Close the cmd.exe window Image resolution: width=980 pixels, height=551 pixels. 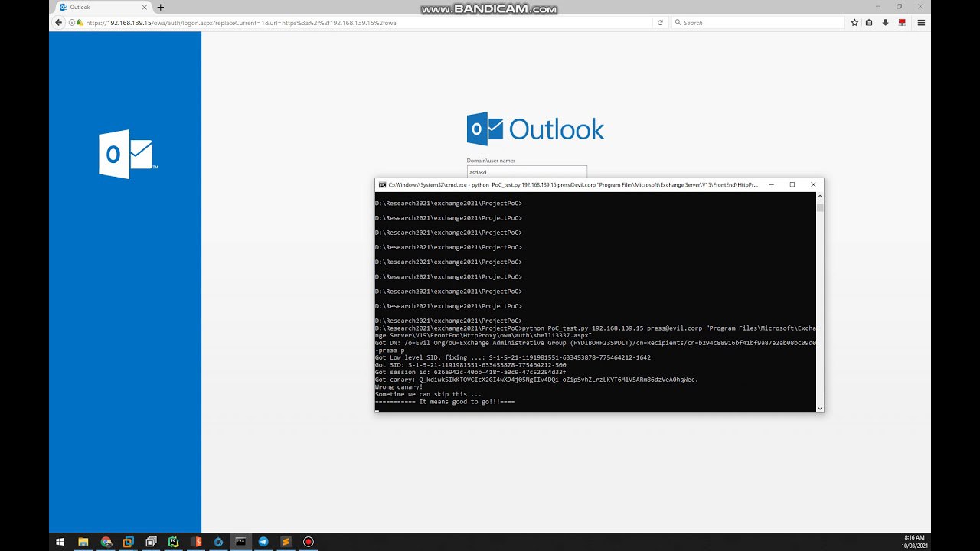point(813,184)
